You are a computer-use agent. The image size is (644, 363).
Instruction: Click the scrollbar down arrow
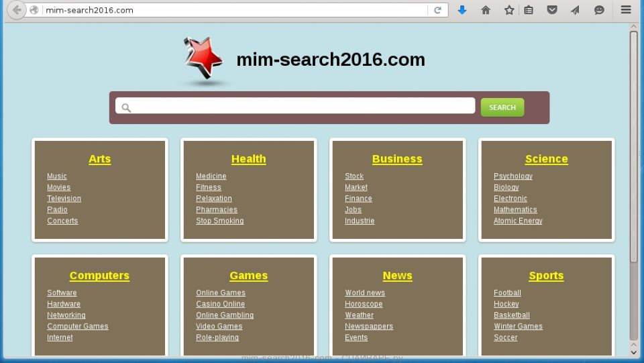[x=633, y=351]
